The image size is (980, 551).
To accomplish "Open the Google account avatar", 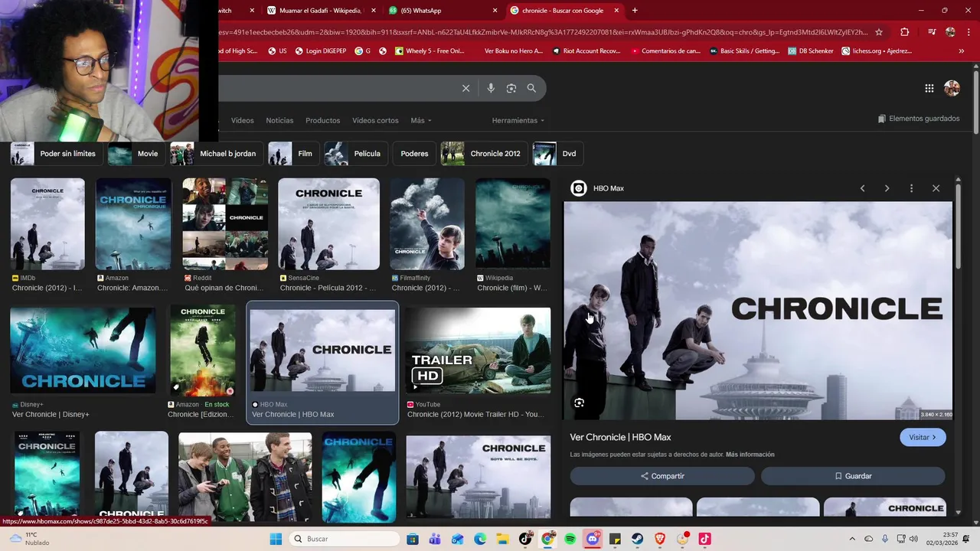I will (952, 88).
